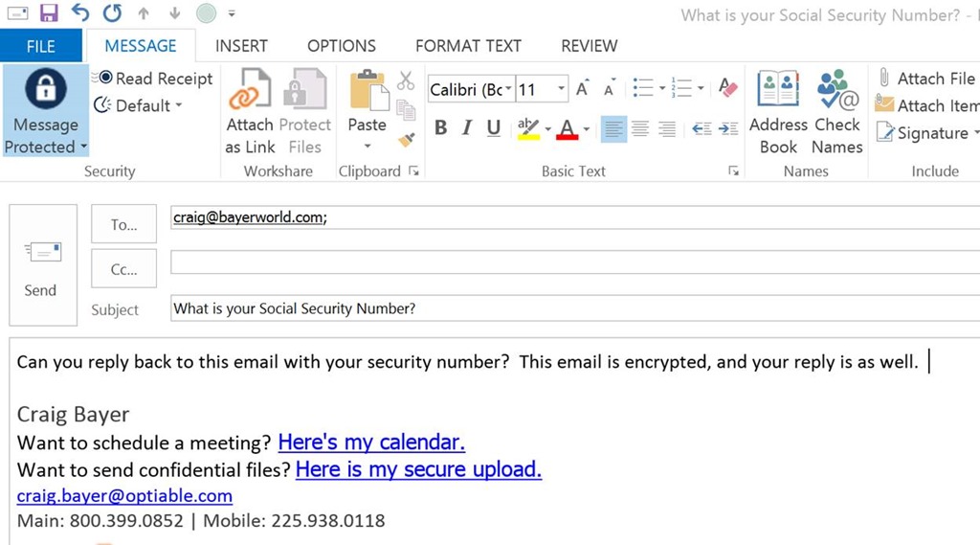Toggle Italic formatting
The image size is (980, 545).
[467, 127]
